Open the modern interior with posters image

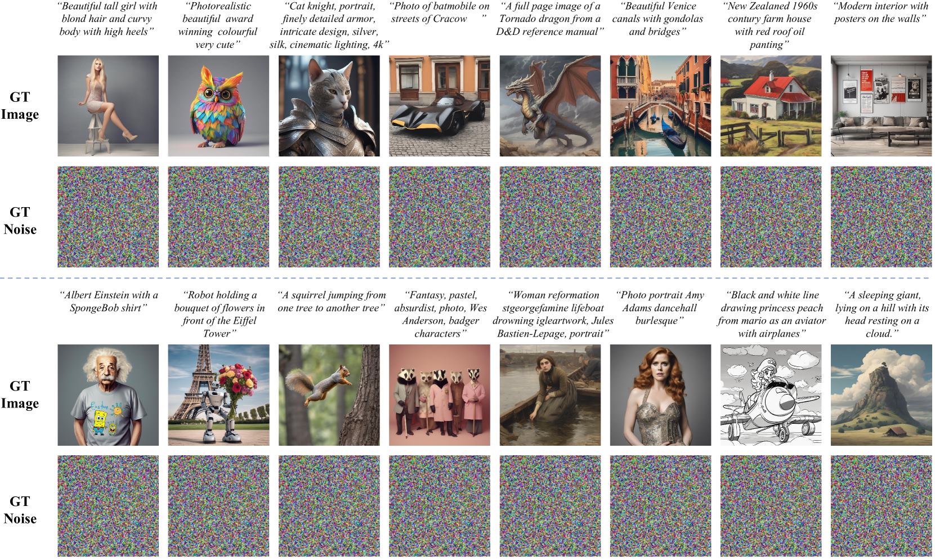882,106
